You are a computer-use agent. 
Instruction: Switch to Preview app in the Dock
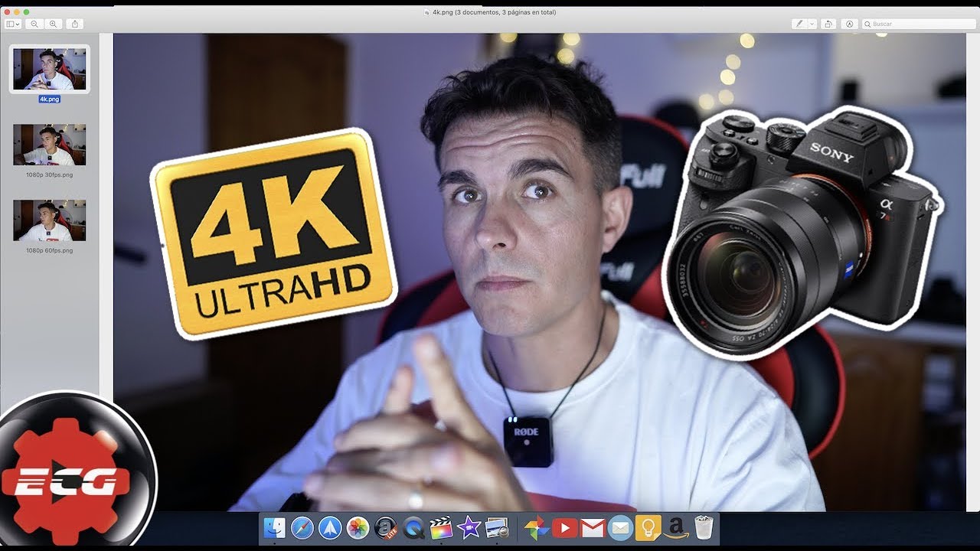[497, 527]
